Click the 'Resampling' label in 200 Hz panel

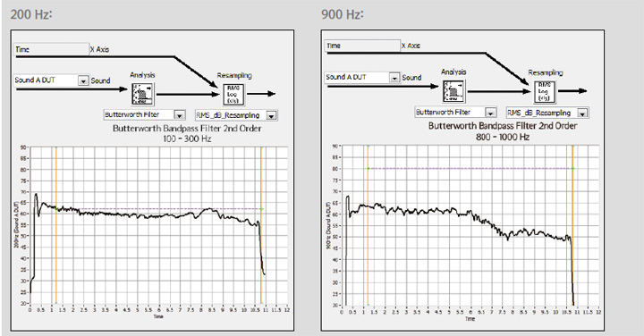pos(234,75)
